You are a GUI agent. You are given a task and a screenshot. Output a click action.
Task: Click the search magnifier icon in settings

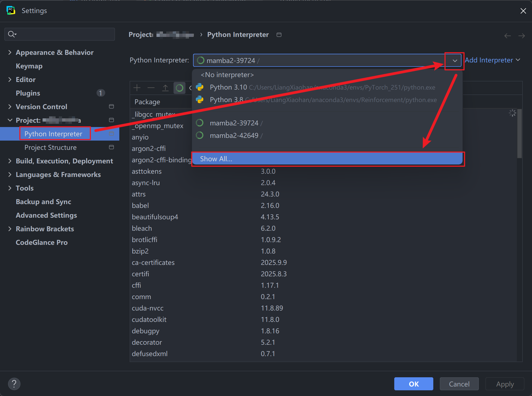coord(12,34)
